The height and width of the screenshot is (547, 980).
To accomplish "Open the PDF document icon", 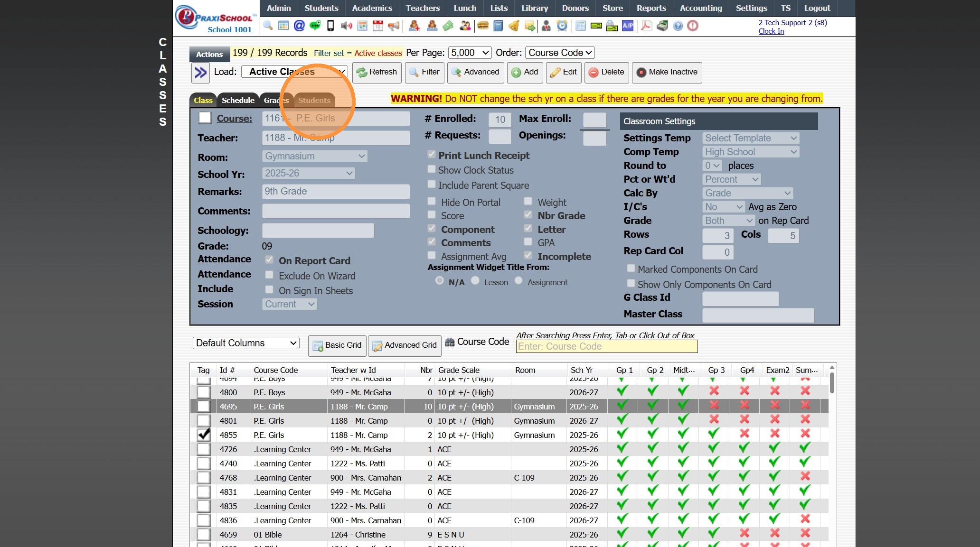I will coord(646,26).
